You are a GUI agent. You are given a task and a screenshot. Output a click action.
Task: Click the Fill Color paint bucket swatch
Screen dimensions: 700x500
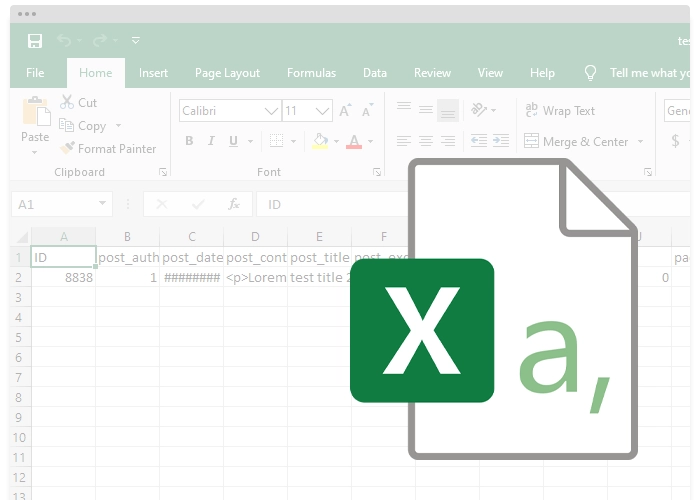tap(320, 142)
